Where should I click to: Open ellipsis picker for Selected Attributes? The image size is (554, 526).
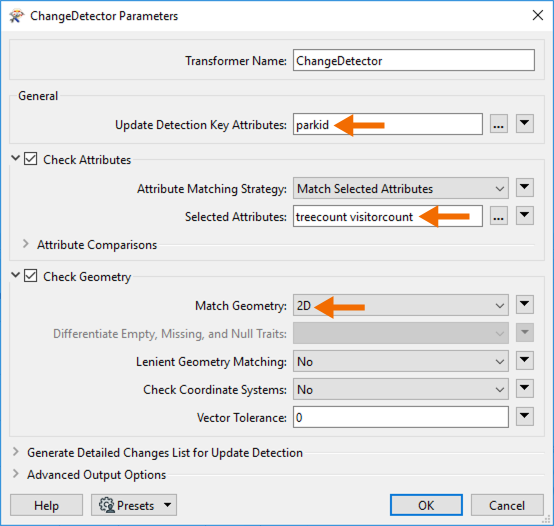click(x=499, y=216)
